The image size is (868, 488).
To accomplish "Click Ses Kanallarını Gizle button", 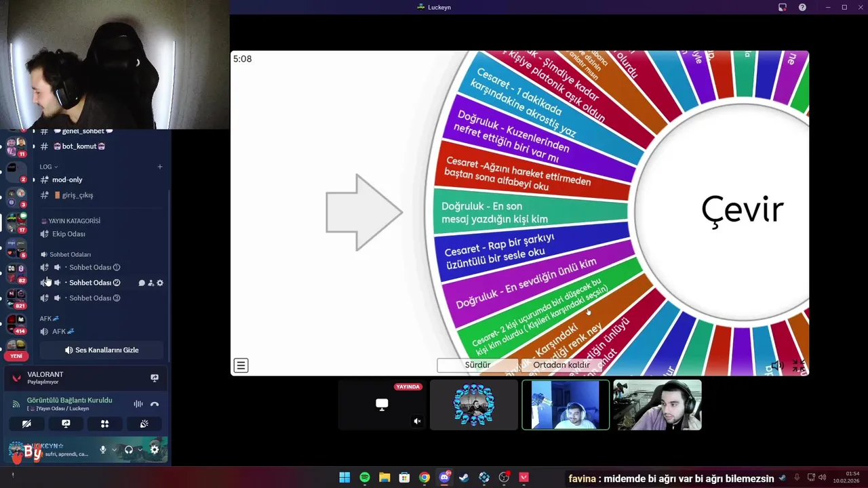I will coord(102,350).
